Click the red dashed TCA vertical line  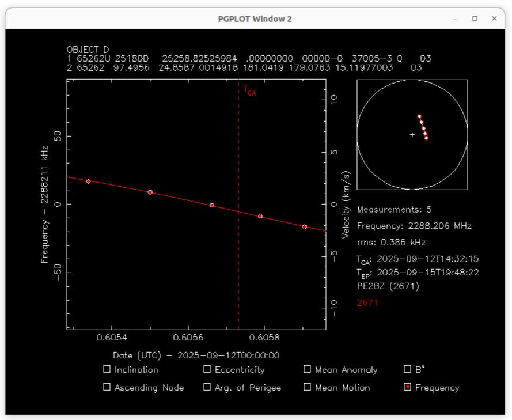[238, 259]
